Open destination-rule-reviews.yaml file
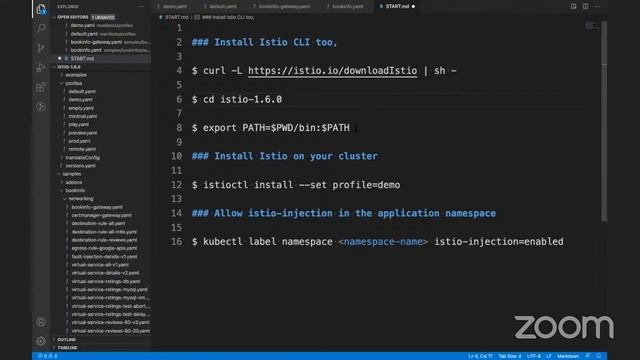The image size is (640, 360). pyautogui.click(x=104, y=240)
